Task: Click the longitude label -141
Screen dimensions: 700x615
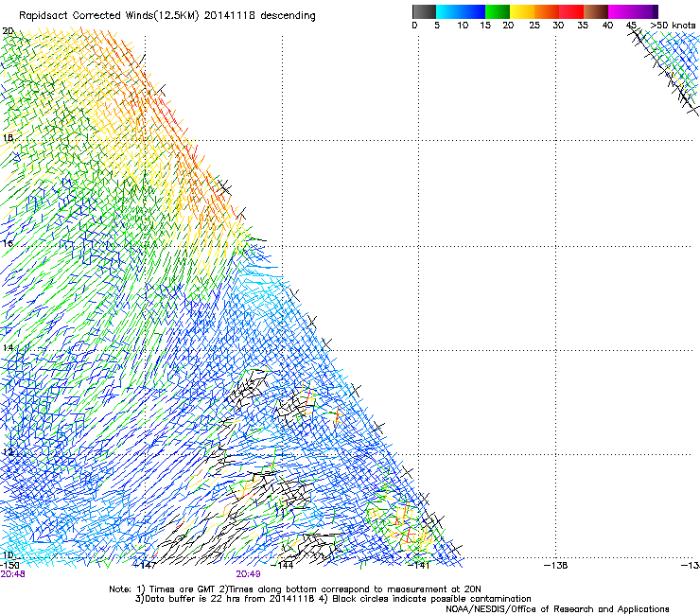Action: [x=419, y=566]
